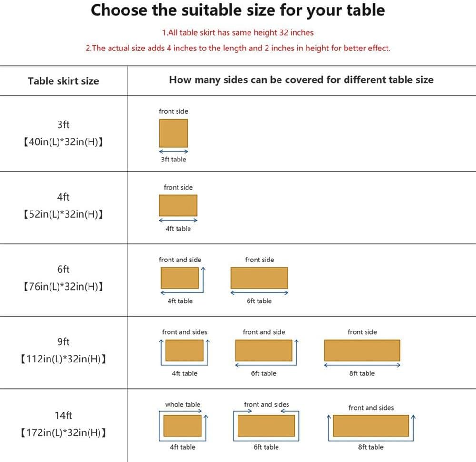
Task: Choose the 6ft table diagram in 9ft skirt row
Action: [x=263, y=350]
